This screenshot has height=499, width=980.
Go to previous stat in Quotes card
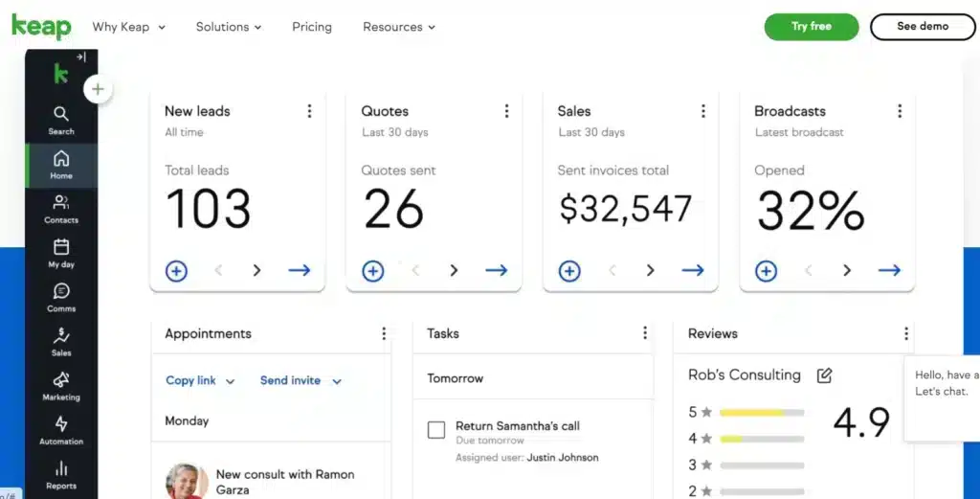(415, 270)
